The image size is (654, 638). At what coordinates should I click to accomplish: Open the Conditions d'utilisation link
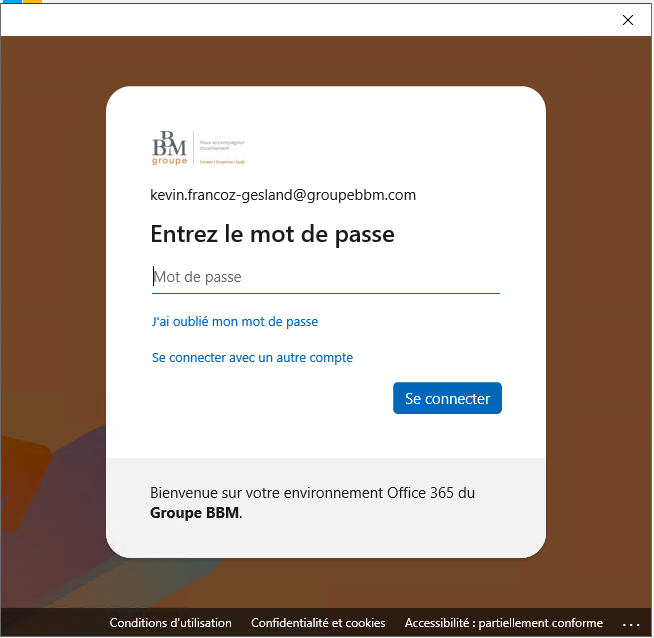point(170,623)
